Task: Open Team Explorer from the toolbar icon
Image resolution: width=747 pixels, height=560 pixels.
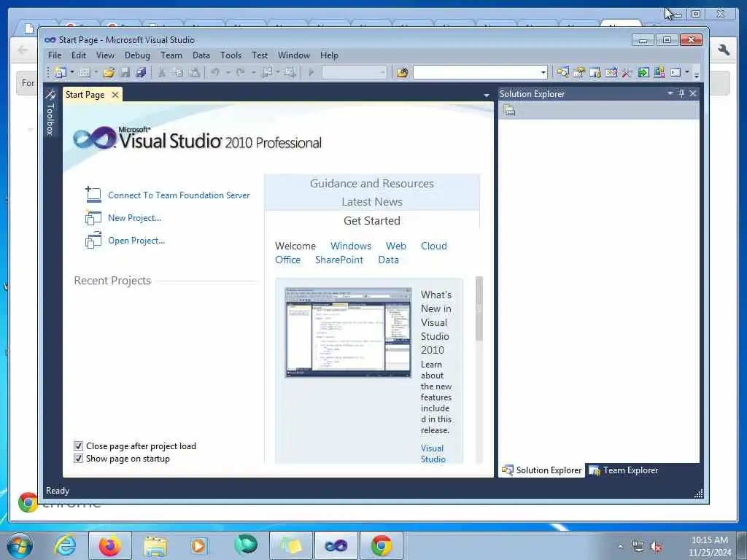Action: pos(595,72)
